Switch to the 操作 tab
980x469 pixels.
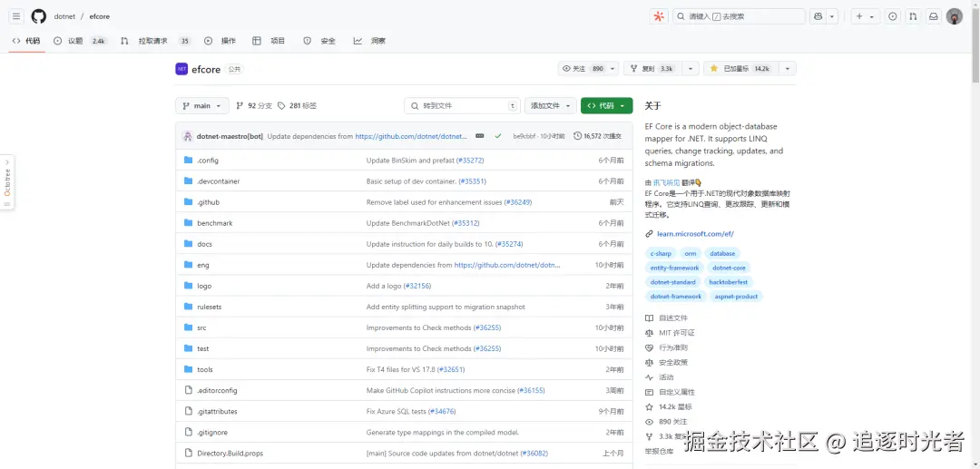pos(220,41)
